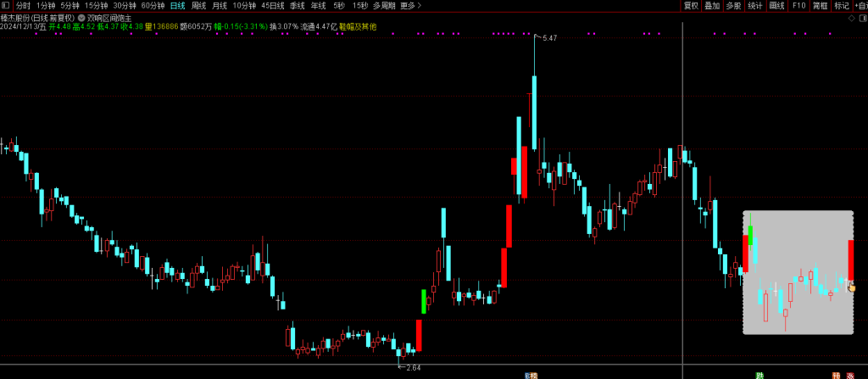Click the orange marker left of 涨
Image resolution: width=868 pixels, height=379 pixels.
pos(836,375)
